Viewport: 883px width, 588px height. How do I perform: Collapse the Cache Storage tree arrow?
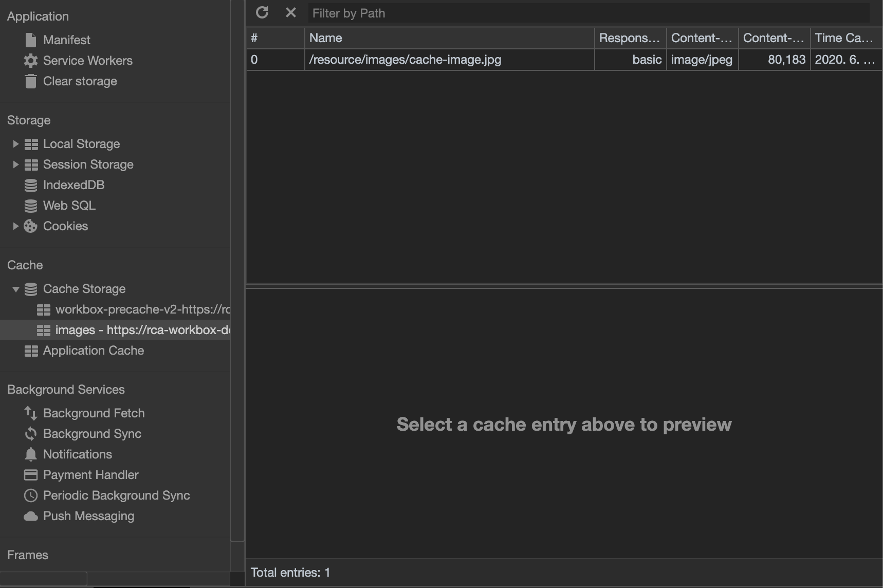(x=15, y=289)
